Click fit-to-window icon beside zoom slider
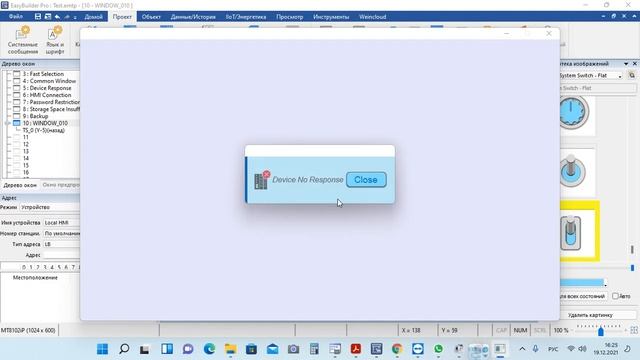This screenshot has height=360, width=640. 634,330
